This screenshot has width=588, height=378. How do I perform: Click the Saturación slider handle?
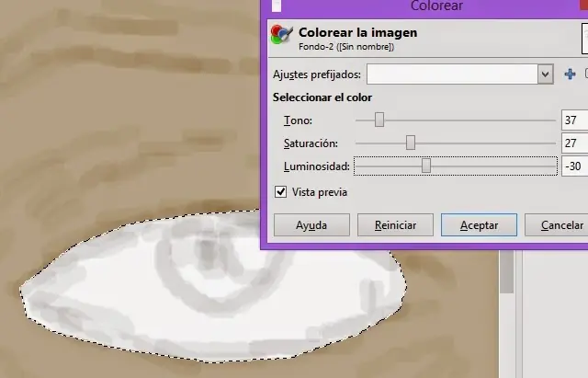click(411, 143)
